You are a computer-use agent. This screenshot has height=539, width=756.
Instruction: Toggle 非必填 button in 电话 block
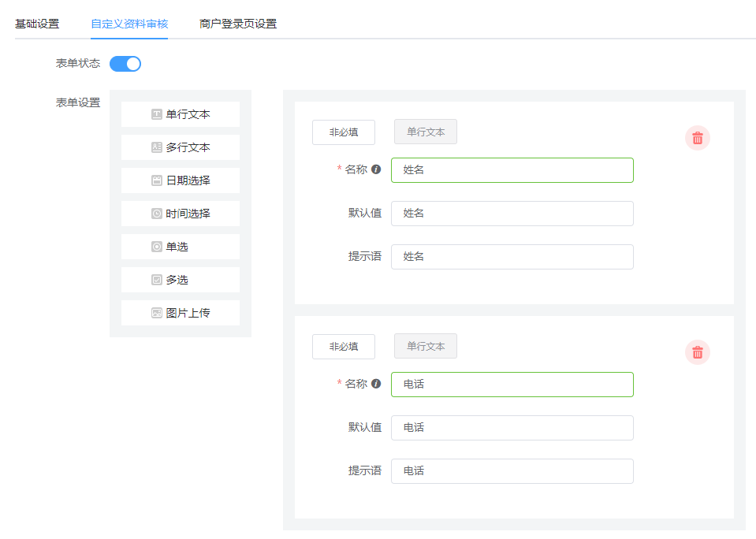343,347
